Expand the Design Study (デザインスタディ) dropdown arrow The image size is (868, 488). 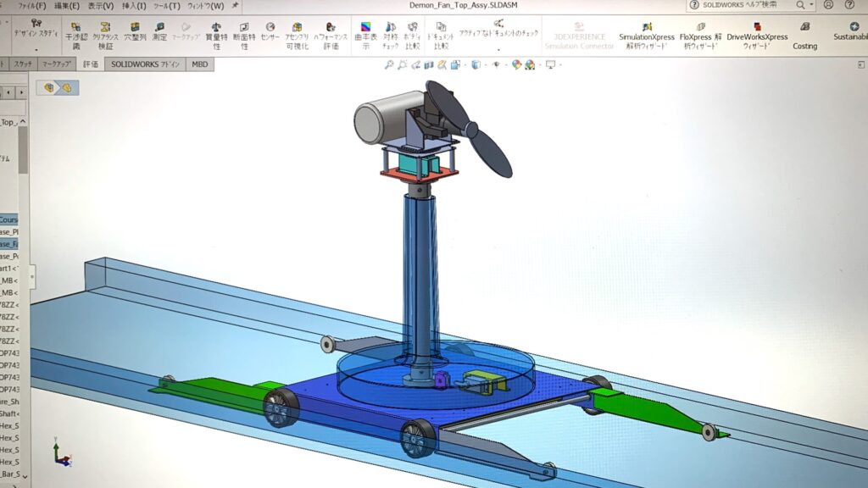36,50
